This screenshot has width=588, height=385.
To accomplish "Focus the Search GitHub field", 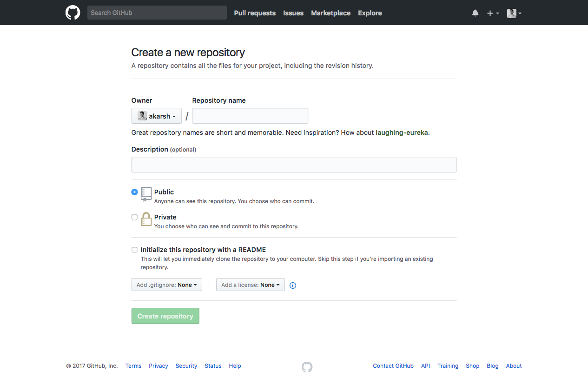I will [157, 13].
